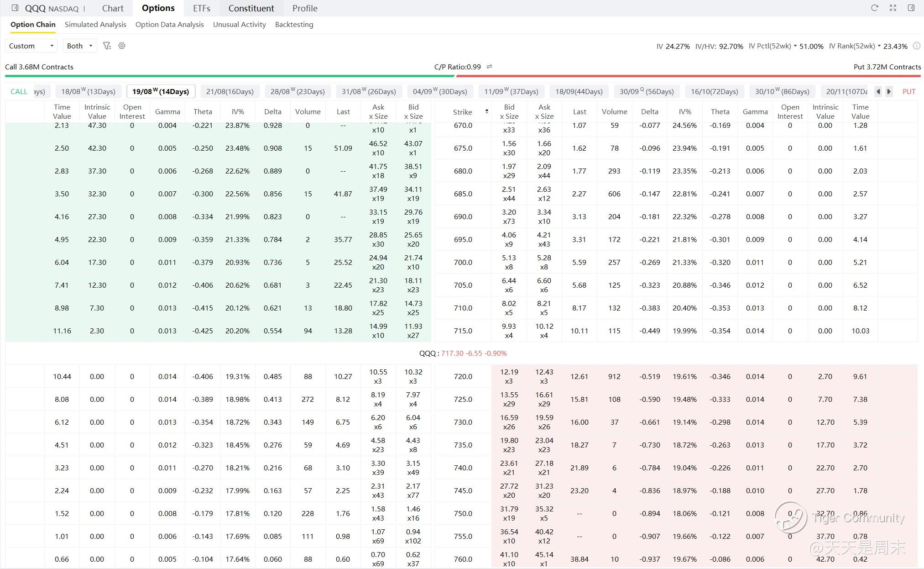Toggle CALL side display
The height and width of the screenshot is (569, 924).
coord(19,91)
